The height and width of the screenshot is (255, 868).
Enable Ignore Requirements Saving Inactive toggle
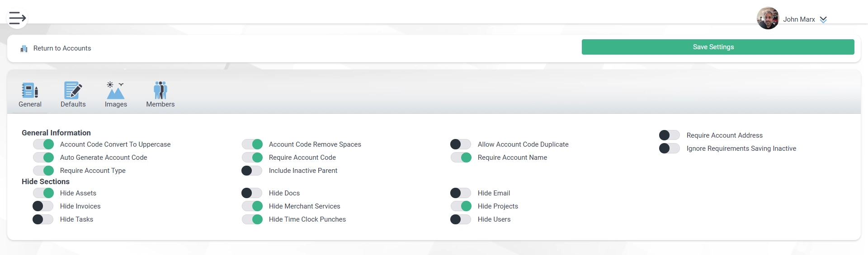pyautogui.click(x=670, y=148)
